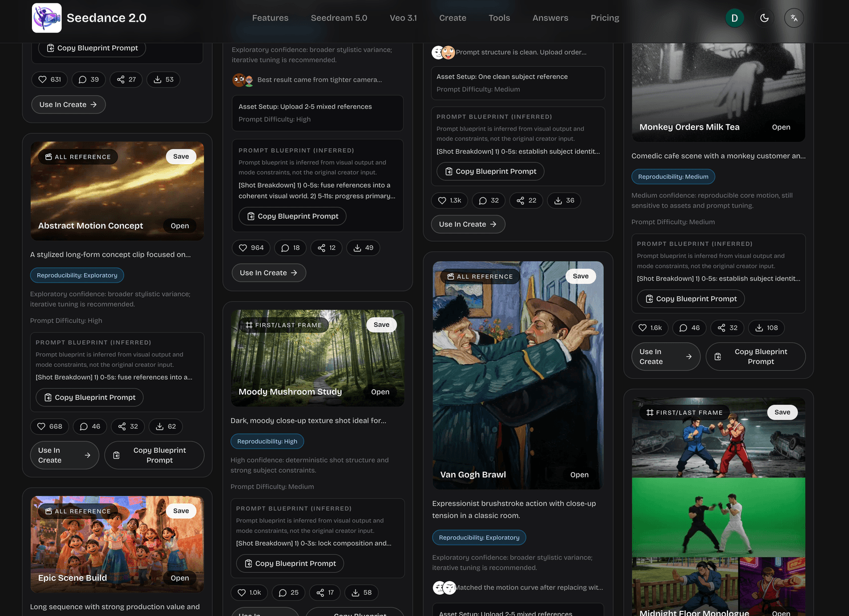Screen dimensions: 849x616
Task: Select Veo 3.1 in the navigation bar
Action: 403,18
